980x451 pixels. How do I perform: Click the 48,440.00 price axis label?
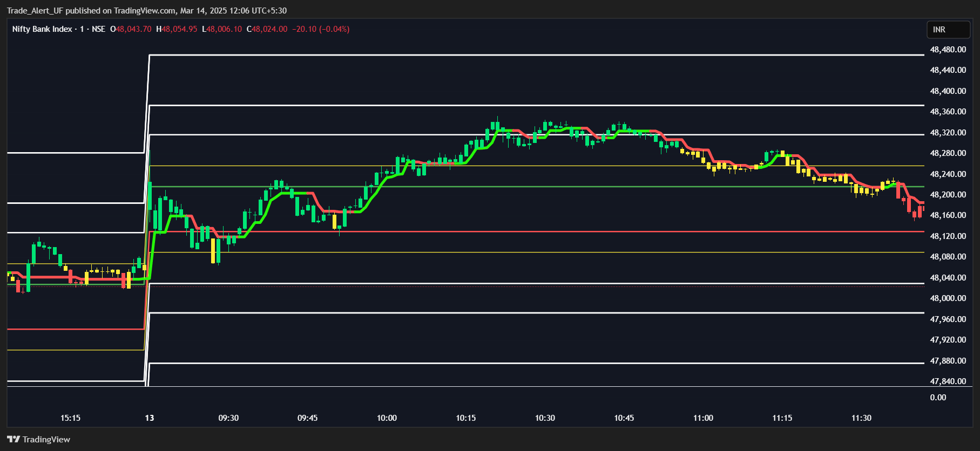pos(948,70)
